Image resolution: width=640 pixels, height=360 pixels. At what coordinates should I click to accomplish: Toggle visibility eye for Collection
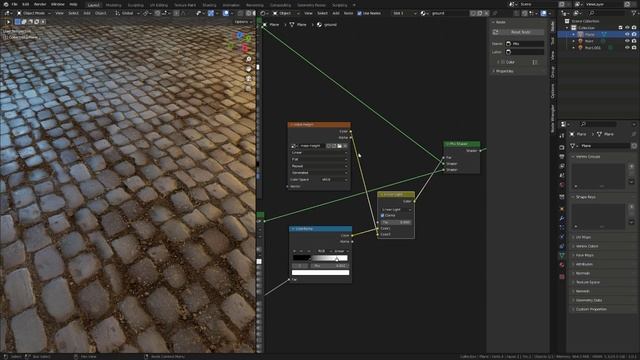click(627, 28)
